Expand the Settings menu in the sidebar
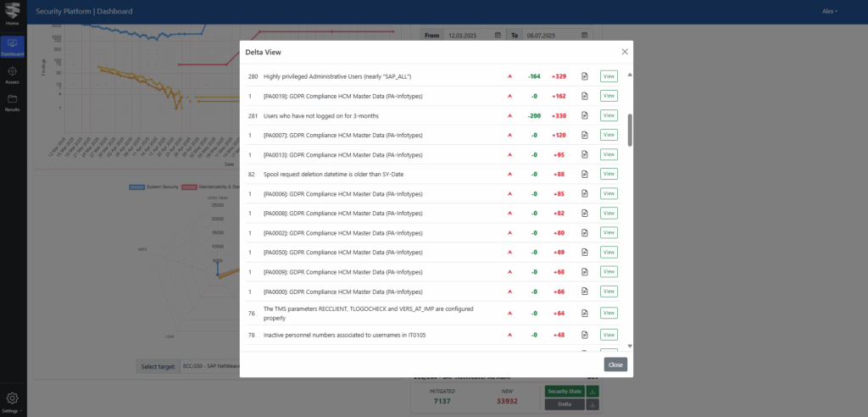 coord(12,401)
